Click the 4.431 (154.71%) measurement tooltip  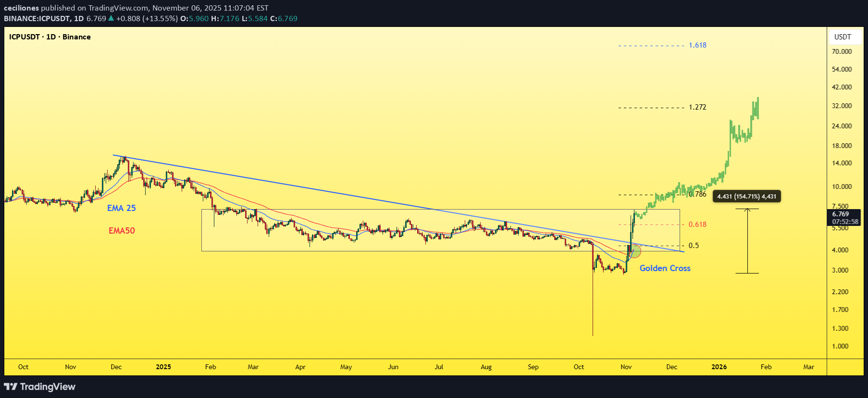click(746, 196)
